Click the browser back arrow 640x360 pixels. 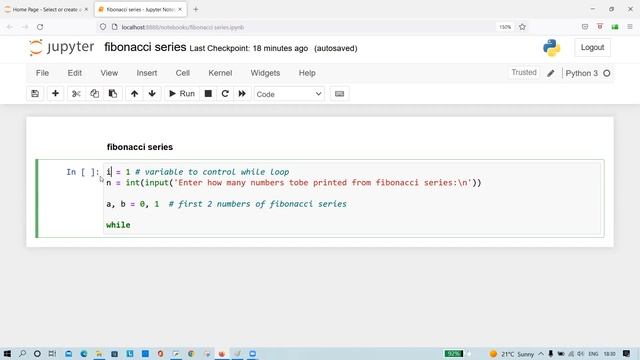click(10, 27)
